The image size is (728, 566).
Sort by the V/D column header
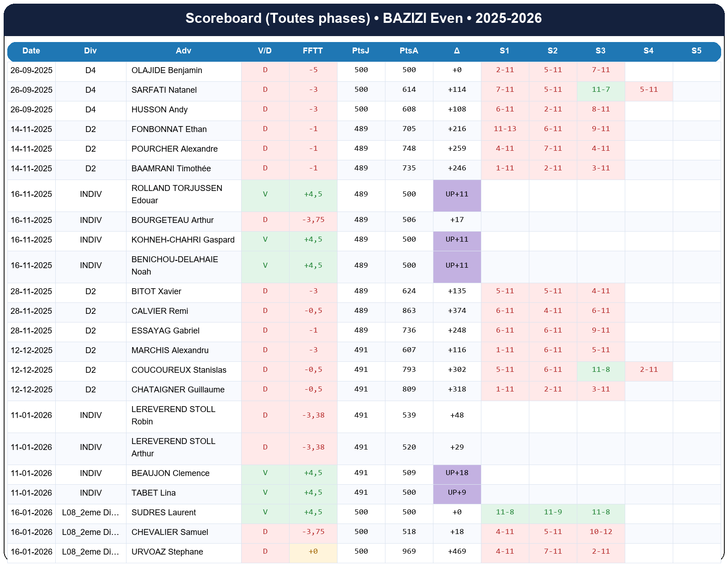(x=265, y=51)
